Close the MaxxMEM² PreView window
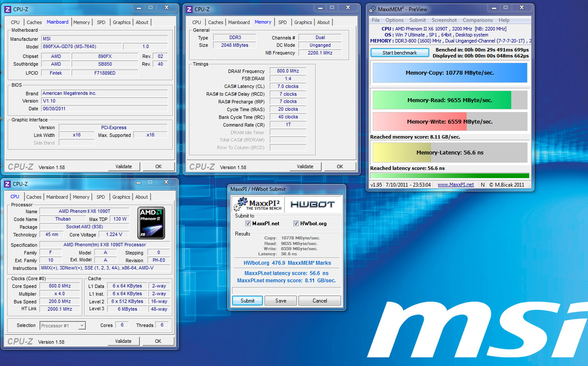Viewport: 588px width, 366px height. tap(522, 7)
